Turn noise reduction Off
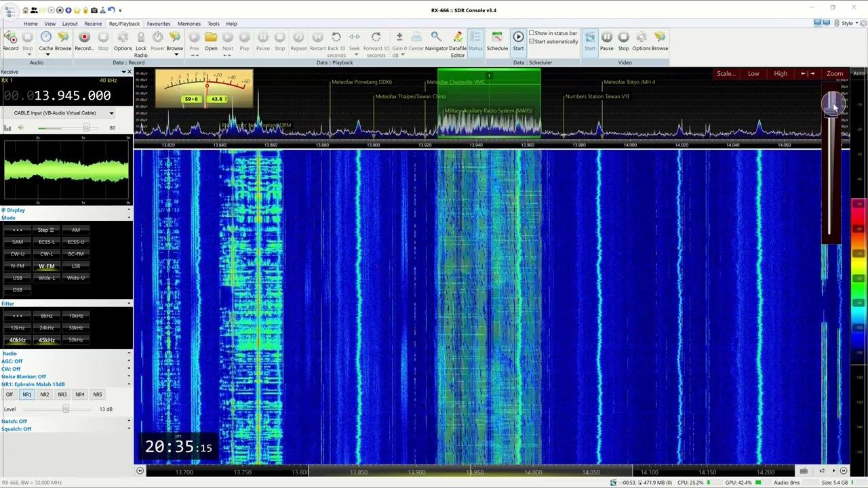Screen dimensions: 868x488 [x=9, y=394]
